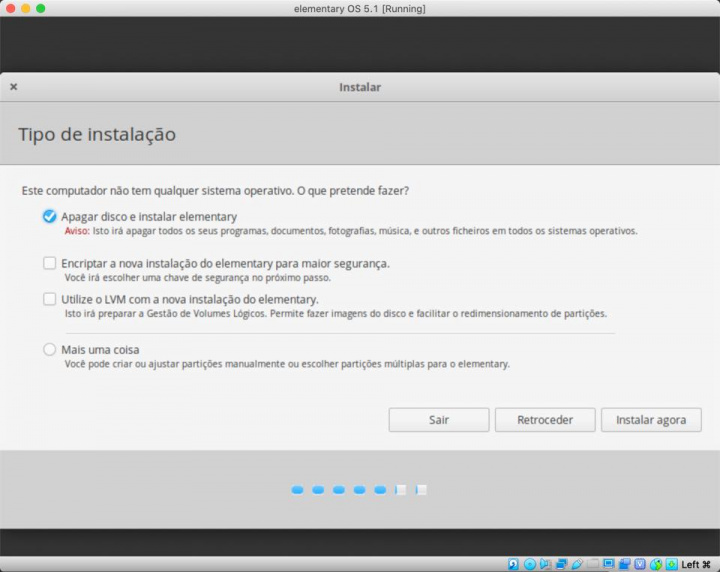This screenshot has height=572, width=720.
Task: Enable 'Encriptar a nova instalação' checkbox
Action: pos(50,263)
